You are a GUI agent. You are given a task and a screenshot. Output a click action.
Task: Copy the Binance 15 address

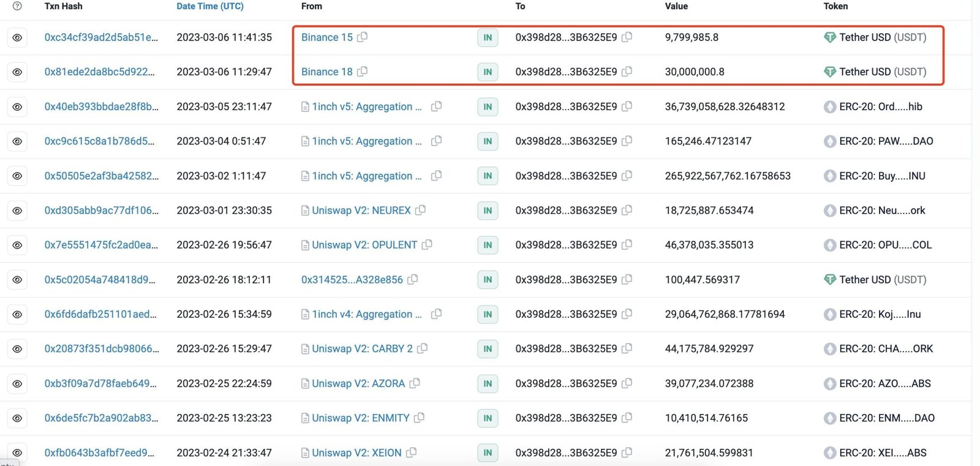click(x=363, y=37)
